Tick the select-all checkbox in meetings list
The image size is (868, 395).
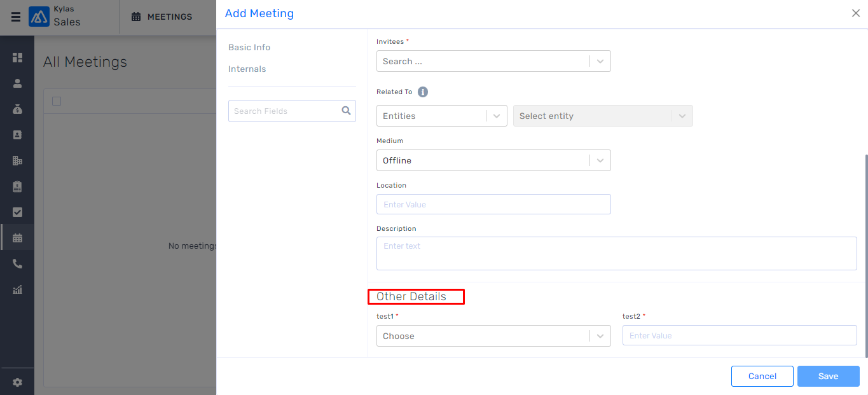click(x=57, y=101)
